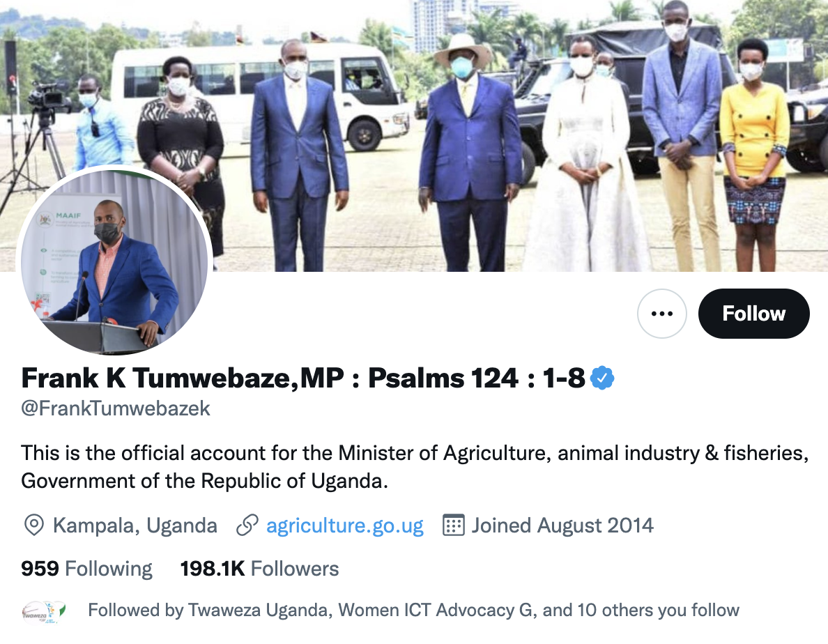View the 959 Following list
The width and height of the screenshot is (828, 644).
pyautogui.click(x=86, y=569)
